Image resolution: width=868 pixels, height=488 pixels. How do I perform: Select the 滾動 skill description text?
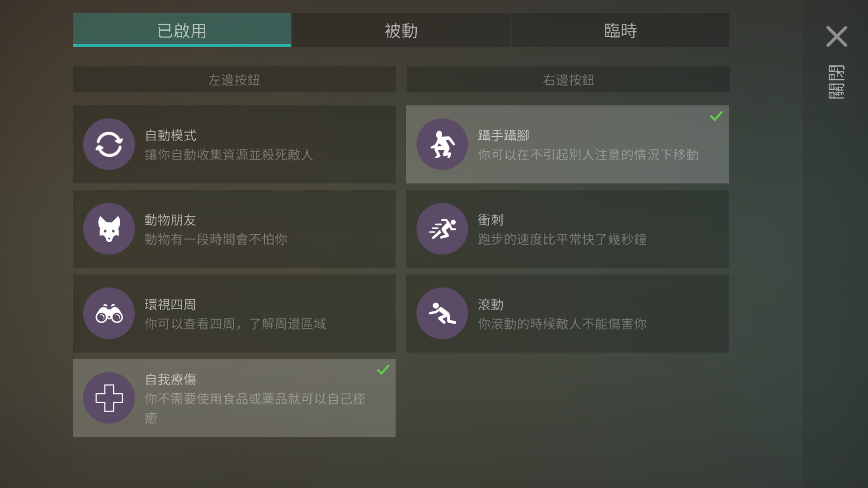tap(562, 324)
